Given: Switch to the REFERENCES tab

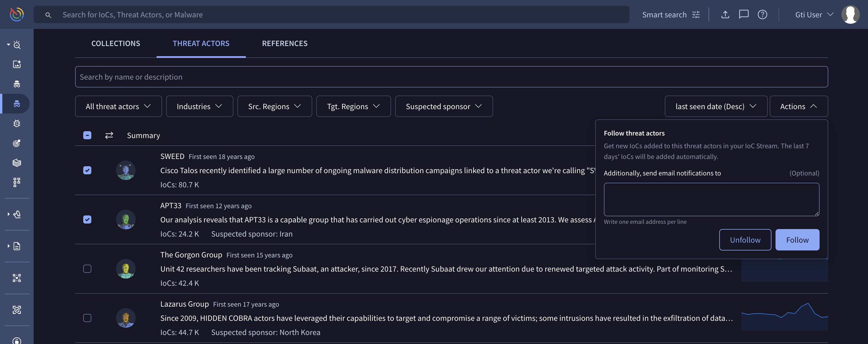Looking at the screenshot, I should 285,43.
